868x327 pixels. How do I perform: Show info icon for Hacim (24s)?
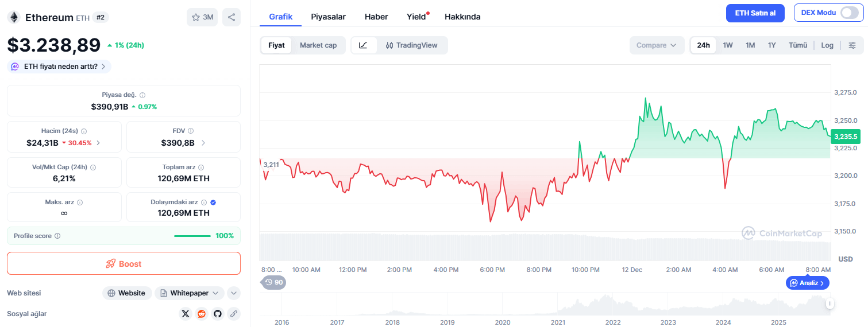coord(84,131)
